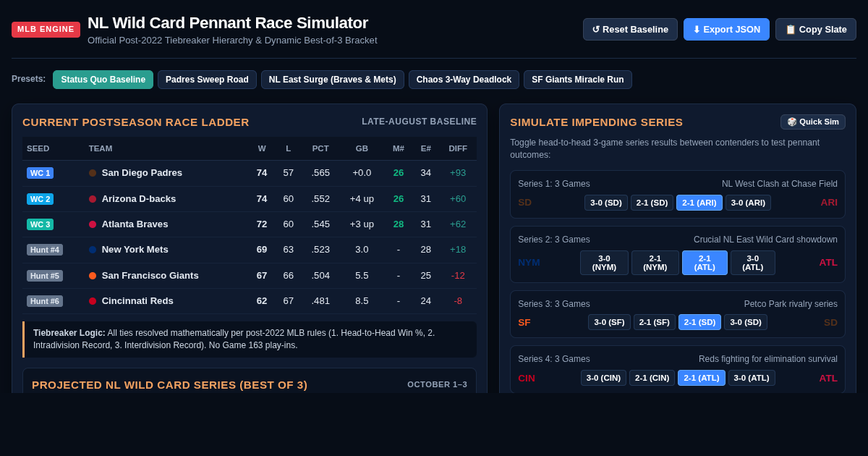Pick 2-1 (NYM) for Series 2

click(655, 263)
